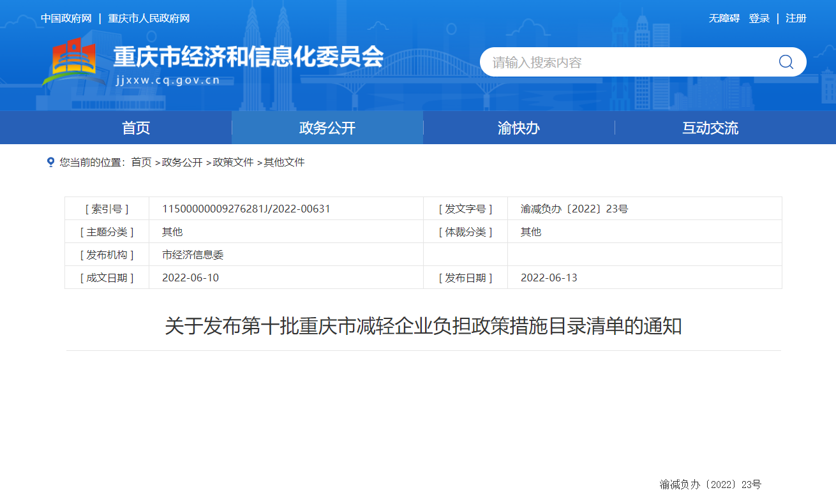This screenshot has height=504, width=836.
Task: Open 政务公开 in the breadcrumb path
Action: [x=182, y=162]
